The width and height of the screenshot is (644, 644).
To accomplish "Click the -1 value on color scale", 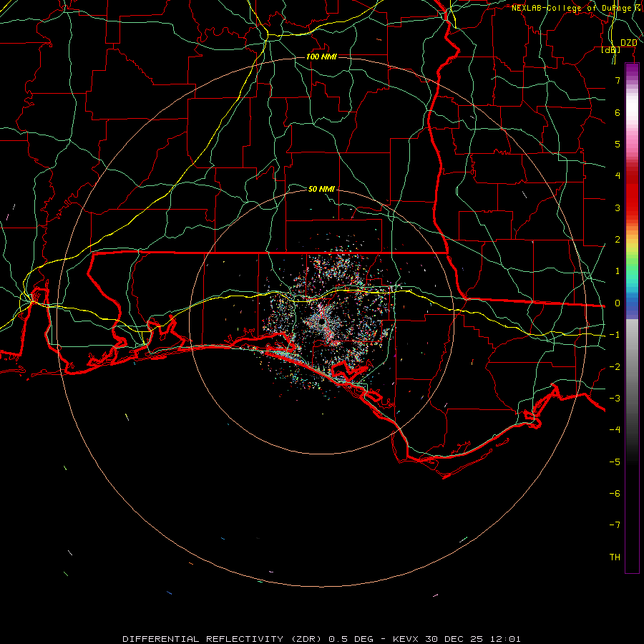I will (x=615, y=335).
